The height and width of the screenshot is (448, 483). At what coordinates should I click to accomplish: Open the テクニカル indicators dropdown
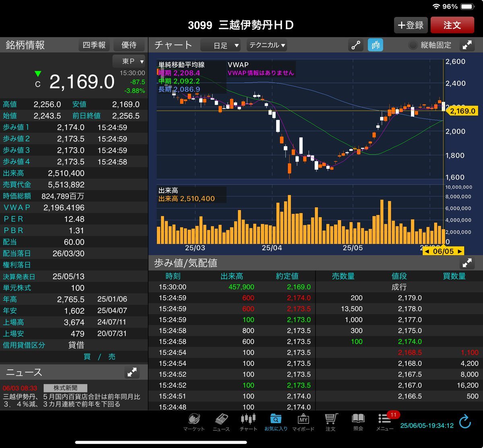pos(267,46)
